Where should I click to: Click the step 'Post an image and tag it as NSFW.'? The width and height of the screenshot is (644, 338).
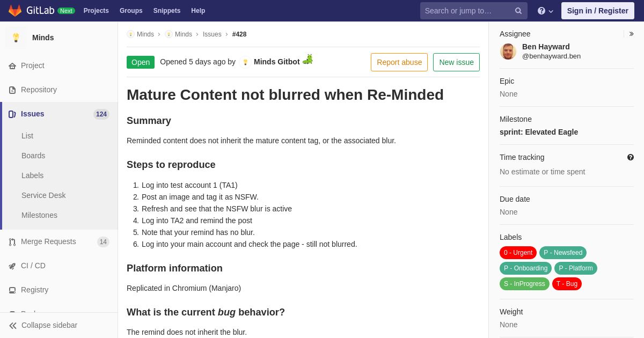pyautogui.click(x=200, y=197)
